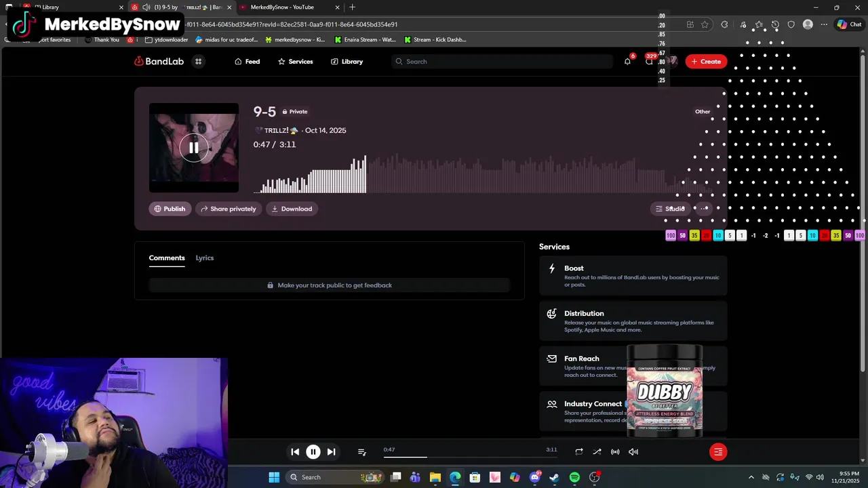Screen dimensions: 868x488
Task: Open Spotify from the taskbar
Action: pos(574,477)
